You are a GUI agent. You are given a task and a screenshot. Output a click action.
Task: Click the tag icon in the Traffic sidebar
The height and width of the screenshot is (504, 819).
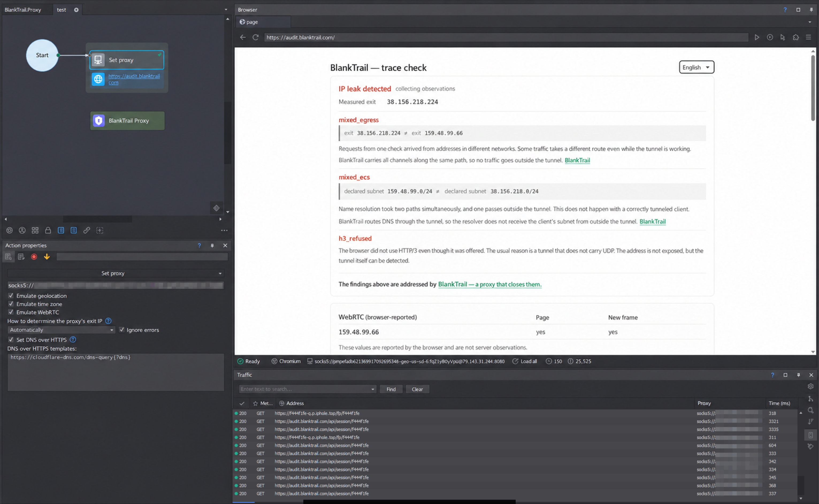(x=811, y=446)
